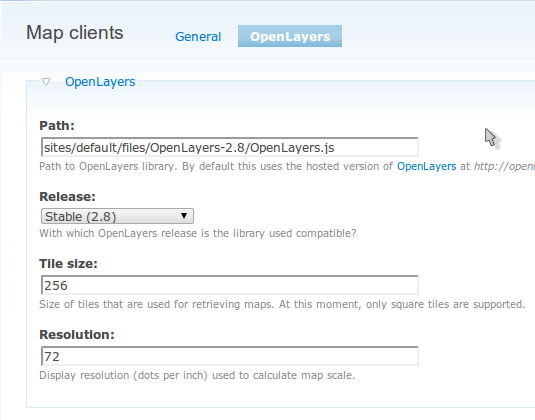Open the OpenLayers link in Path description

pyautogui.click(x=426, y=166)
